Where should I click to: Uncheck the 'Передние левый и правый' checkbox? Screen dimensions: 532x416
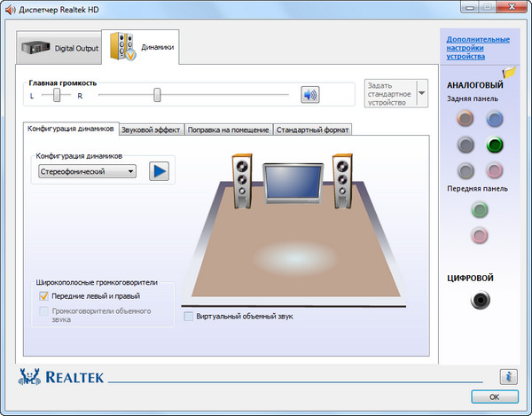pos(43,296)
